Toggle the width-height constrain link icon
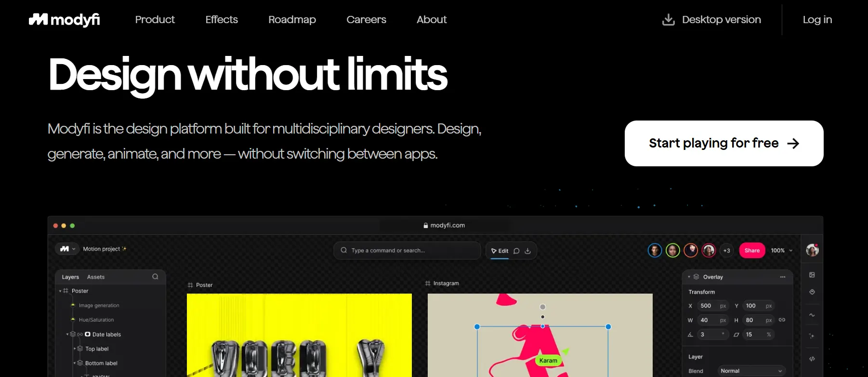 coord(782,320)
